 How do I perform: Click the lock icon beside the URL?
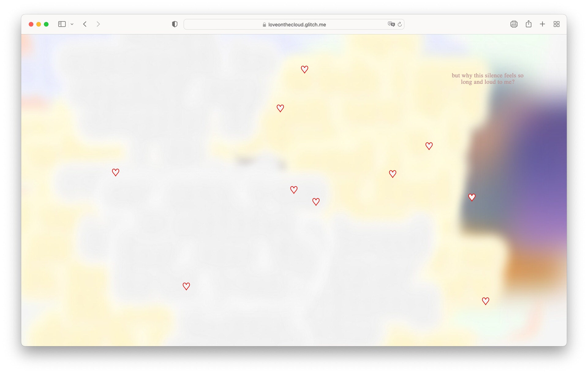click(x=264, y=25)
